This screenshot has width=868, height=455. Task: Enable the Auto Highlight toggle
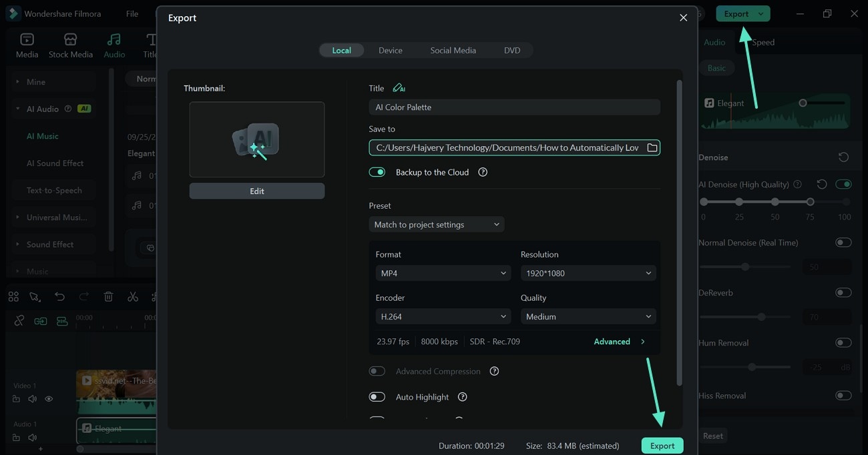coord(377,397)
